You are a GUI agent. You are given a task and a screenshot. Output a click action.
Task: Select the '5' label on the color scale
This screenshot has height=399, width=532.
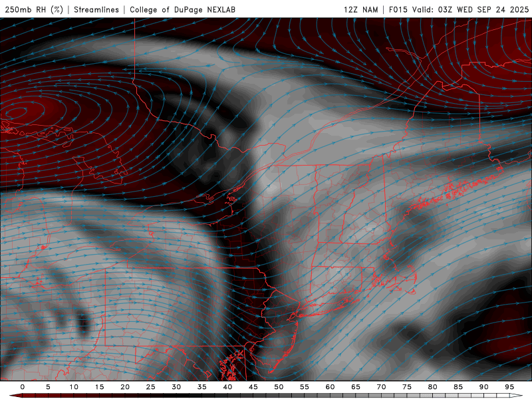[x=48, y=387]
